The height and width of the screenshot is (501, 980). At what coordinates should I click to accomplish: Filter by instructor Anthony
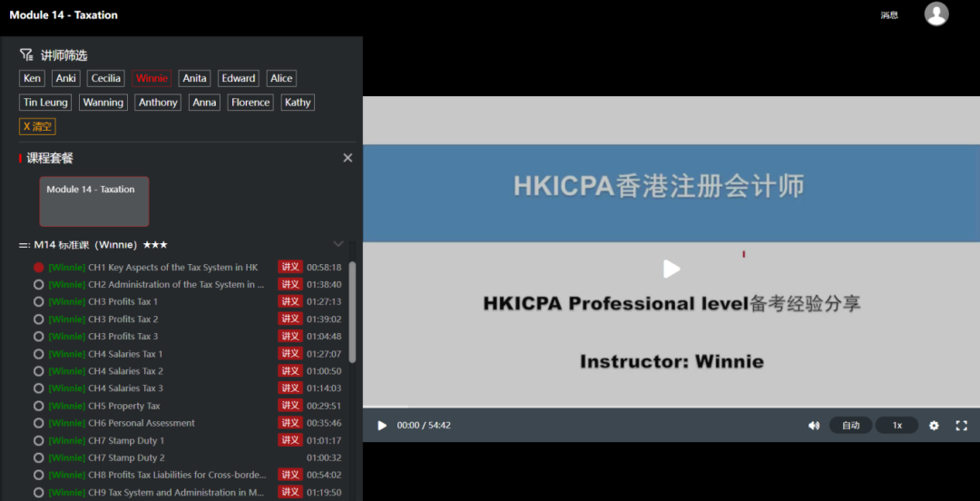tap(158, 103)
